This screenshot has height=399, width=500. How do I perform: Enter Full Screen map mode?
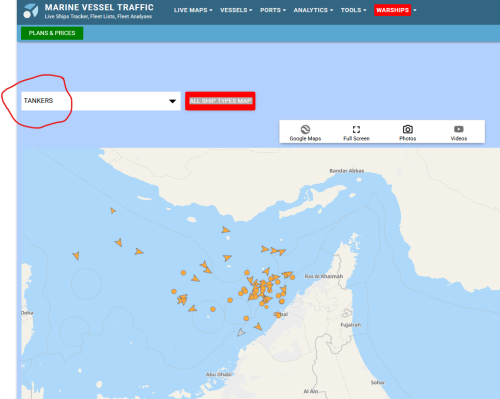356,133
